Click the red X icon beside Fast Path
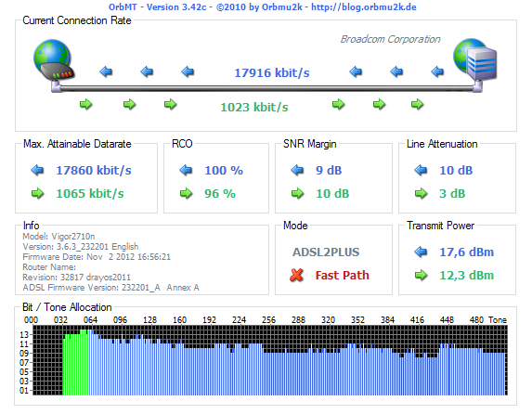The height and width of the screenshot is (414, 532). point(296,275)
